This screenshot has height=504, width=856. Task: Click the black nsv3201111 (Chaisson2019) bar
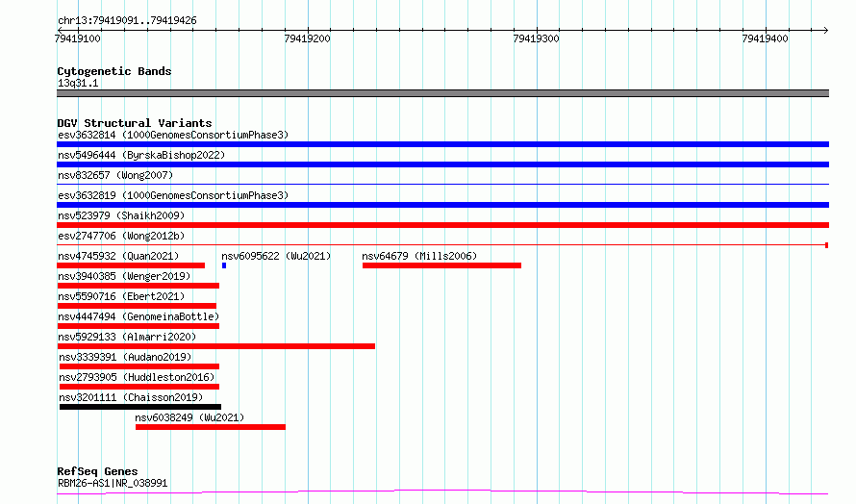140,407
